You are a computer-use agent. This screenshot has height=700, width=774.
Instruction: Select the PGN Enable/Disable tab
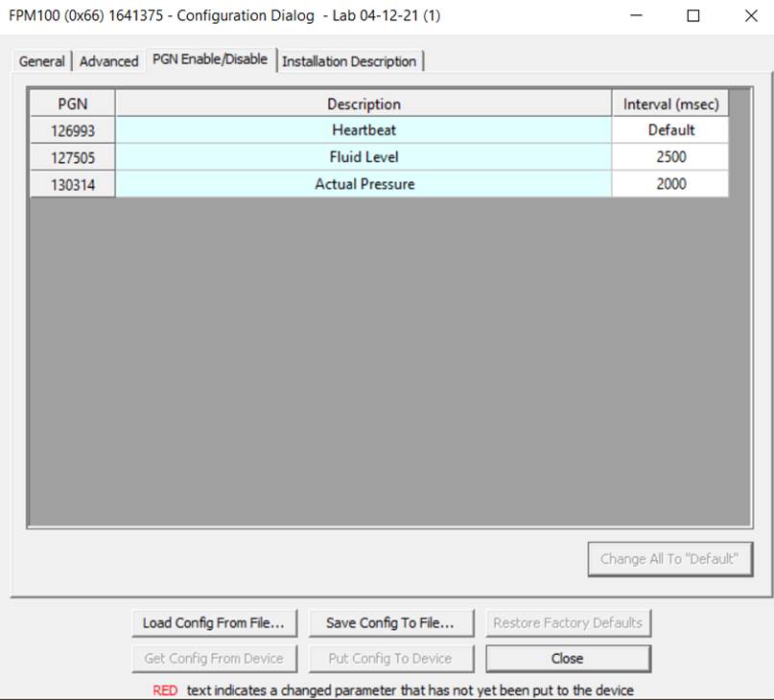point(209,59)
